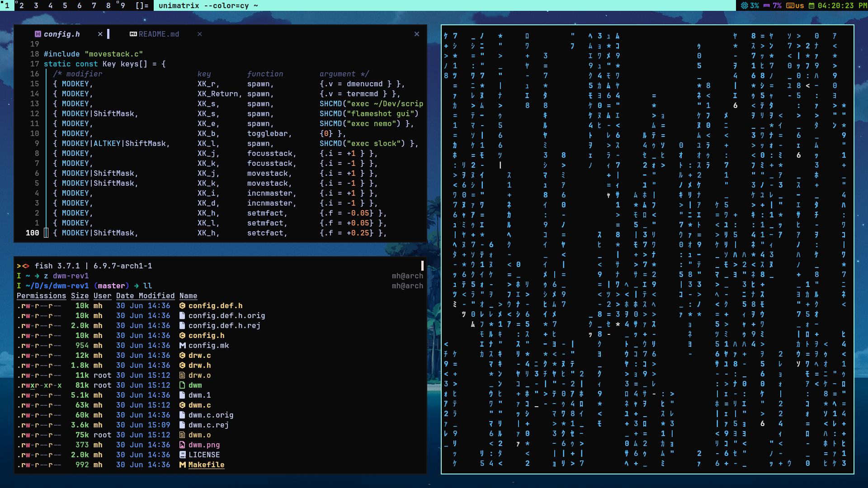Switch to workspace tag 9

[x=123, y=6]
